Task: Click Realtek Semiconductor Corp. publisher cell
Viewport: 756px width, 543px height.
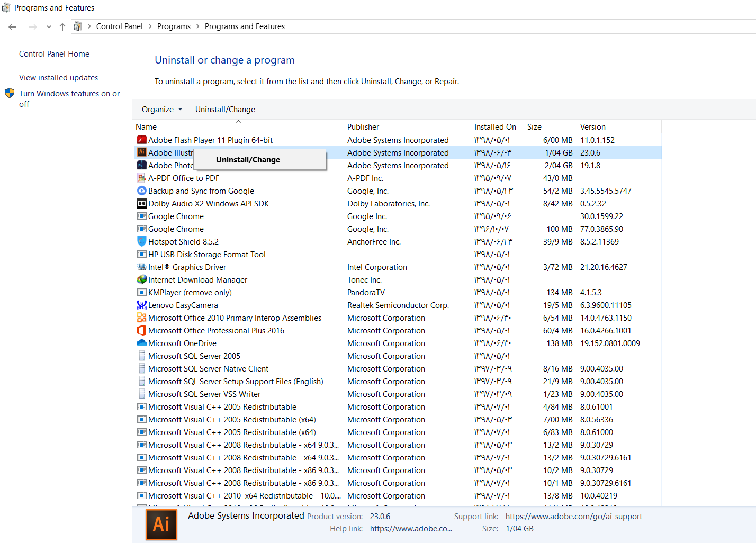Action: tap(398, 305)
